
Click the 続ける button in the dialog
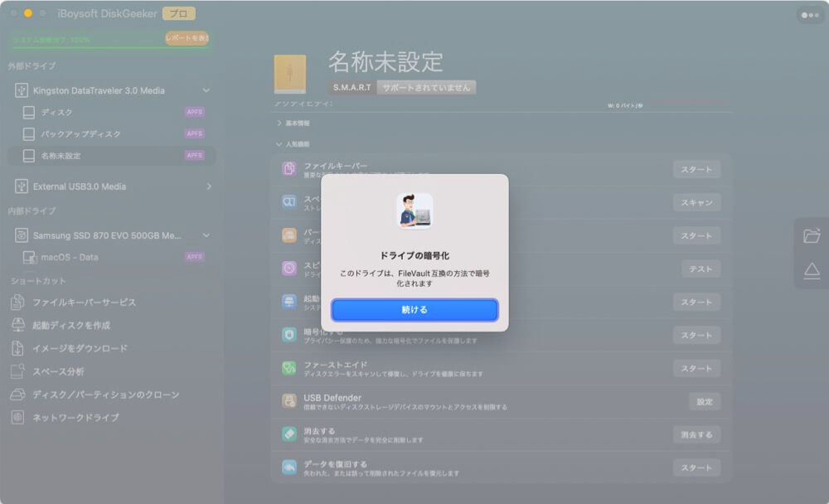point(414,309)
